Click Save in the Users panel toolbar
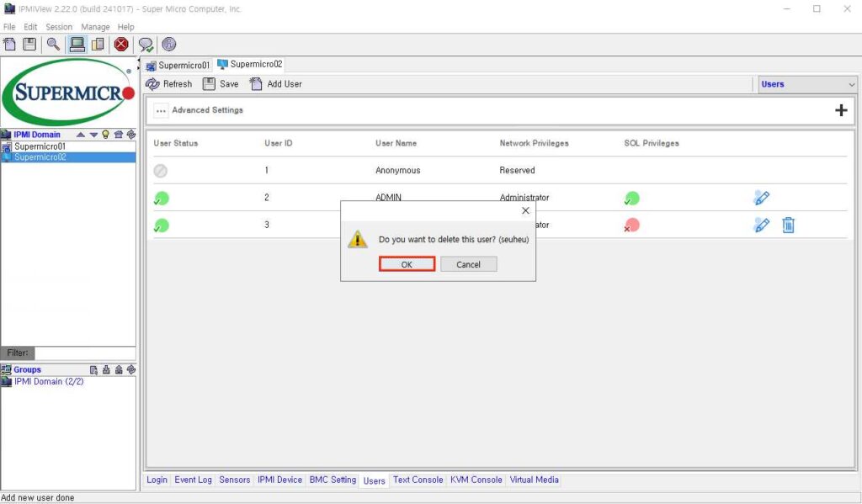This screenshot has width=862, height=504. pyautogui.click(x=221, y=84)
